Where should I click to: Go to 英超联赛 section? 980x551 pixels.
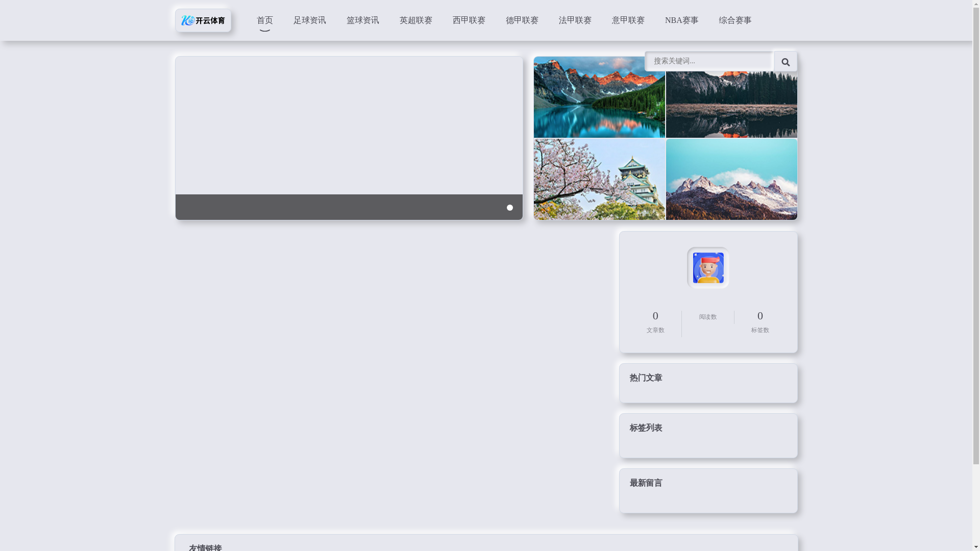[x=415, y=20]
